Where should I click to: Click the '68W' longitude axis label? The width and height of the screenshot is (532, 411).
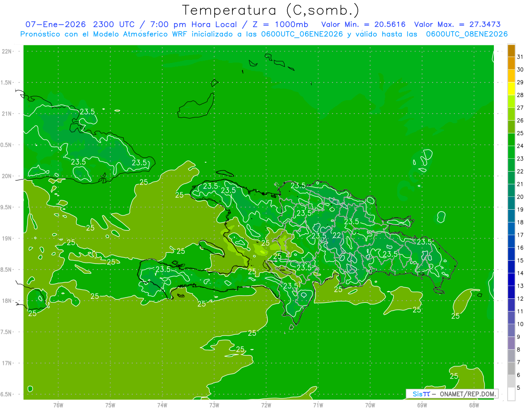point(474,405)
